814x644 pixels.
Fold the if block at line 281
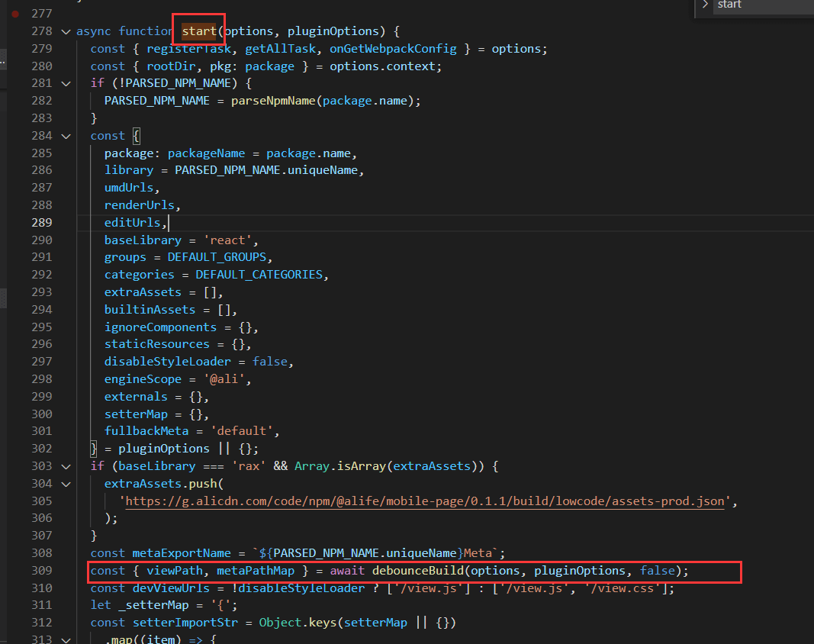pyautogui.click(x=66, y=83)
